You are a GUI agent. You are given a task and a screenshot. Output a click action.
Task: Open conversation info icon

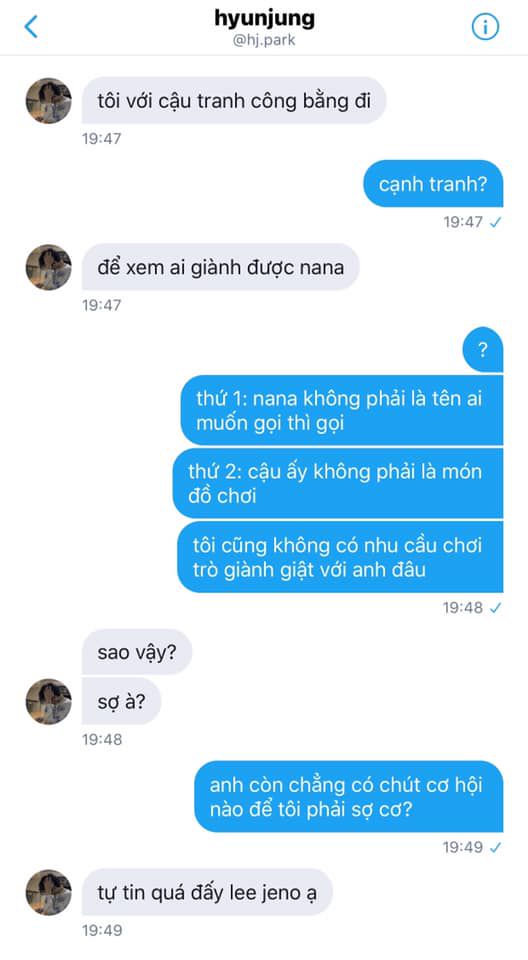pyautogui.click(x=485, y=26)
